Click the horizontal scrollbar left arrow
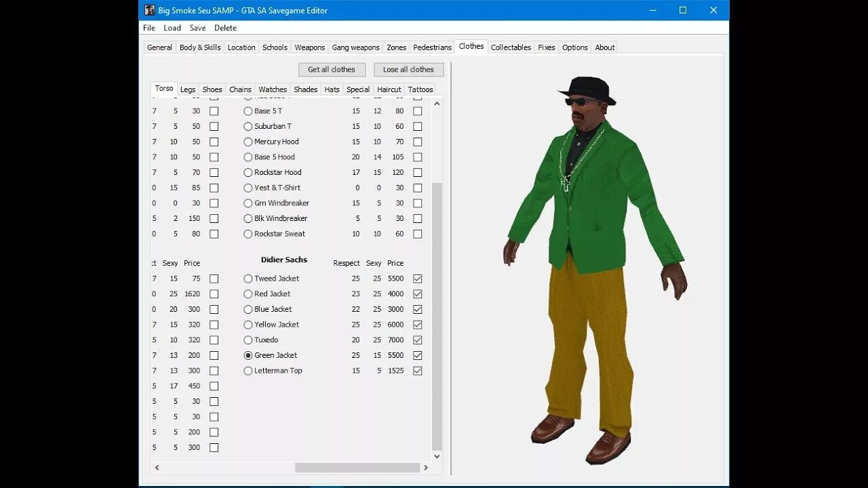Viewport: 868px width, 488px height. click(157, 468)
